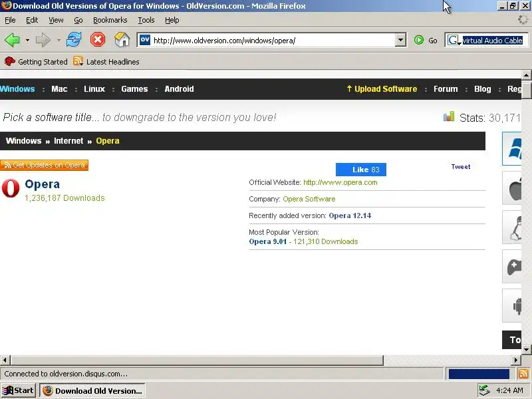Select Mac in site navigation
The width and height of the screenshot is (532, 399).
coord(59,89)
